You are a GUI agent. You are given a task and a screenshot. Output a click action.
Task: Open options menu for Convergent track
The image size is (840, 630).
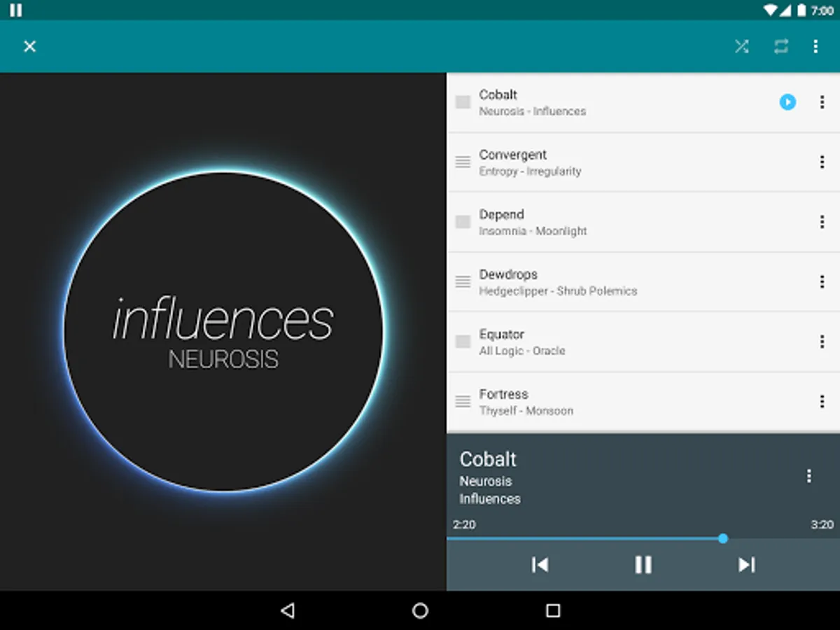coord(822,162)
